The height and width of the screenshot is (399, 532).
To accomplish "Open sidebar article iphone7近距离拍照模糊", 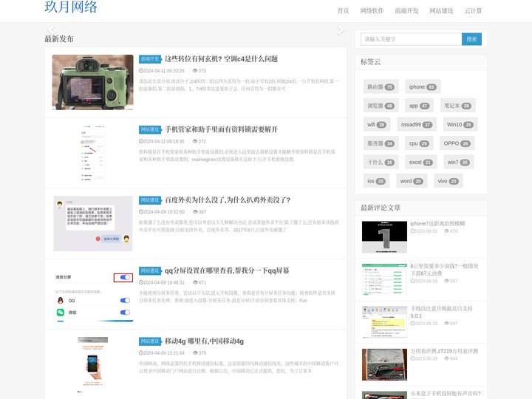I will pyautogui.click(x=437, y=224).
